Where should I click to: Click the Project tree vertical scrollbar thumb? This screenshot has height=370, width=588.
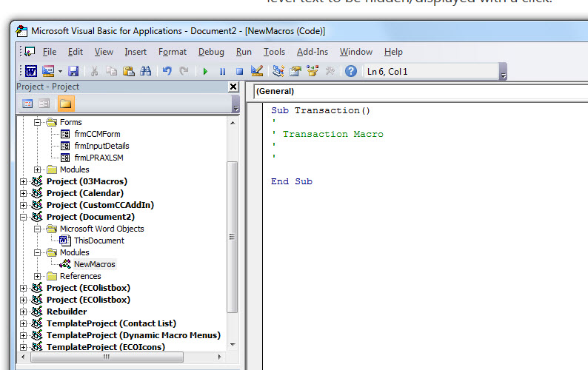click(x=232, y=237)
